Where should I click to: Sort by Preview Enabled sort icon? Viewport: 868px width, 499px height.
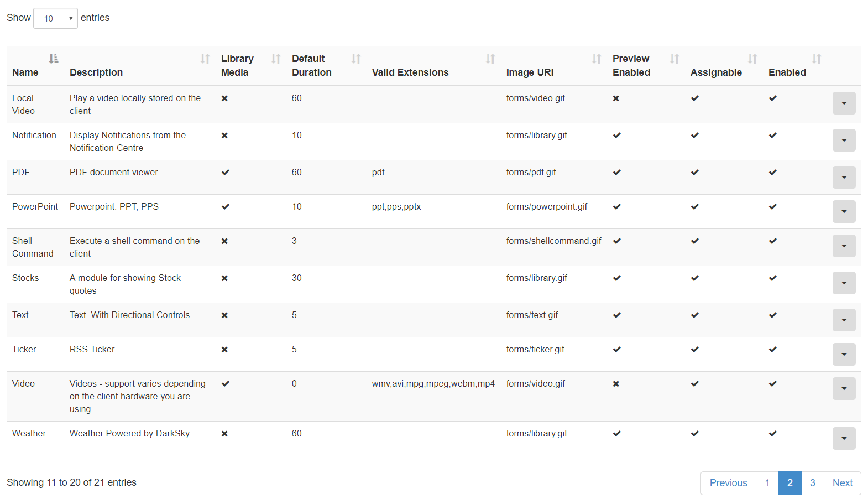coord(674,59)
